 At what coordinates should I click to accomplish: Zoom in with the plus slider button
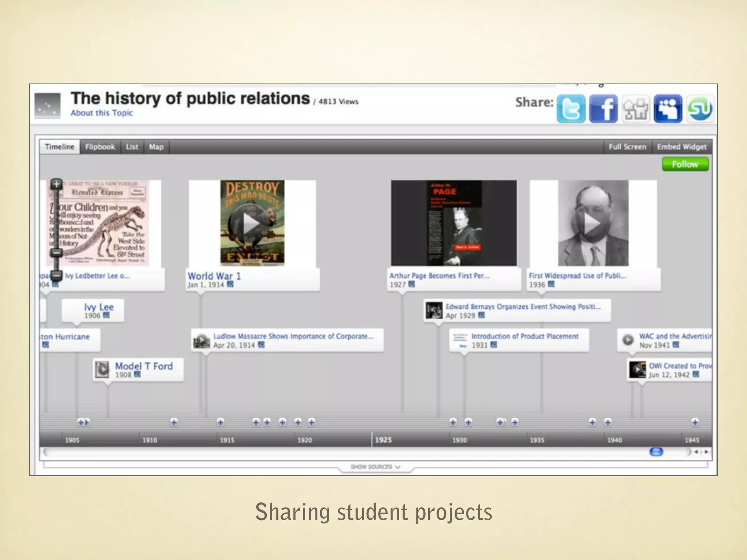[56, 184]
